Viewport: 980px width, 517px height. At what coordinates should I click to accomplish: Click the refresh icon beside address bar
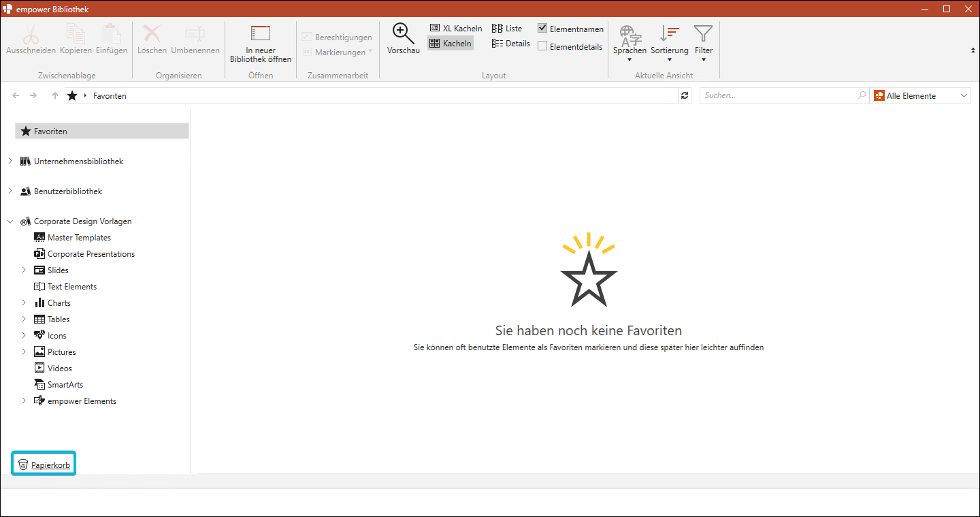[685, 96]
